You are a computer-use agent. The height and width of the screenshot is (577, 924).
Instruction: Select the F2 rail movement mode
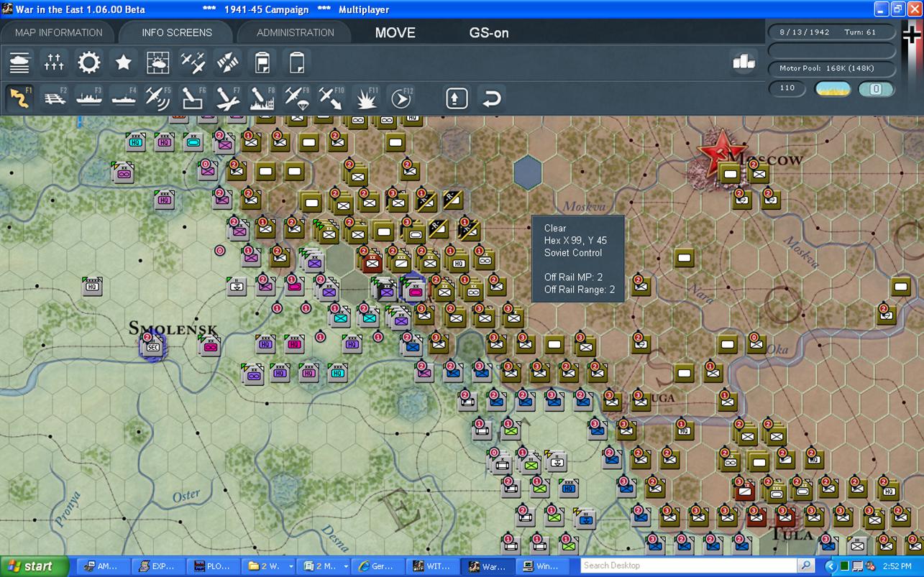pos(55,98)
